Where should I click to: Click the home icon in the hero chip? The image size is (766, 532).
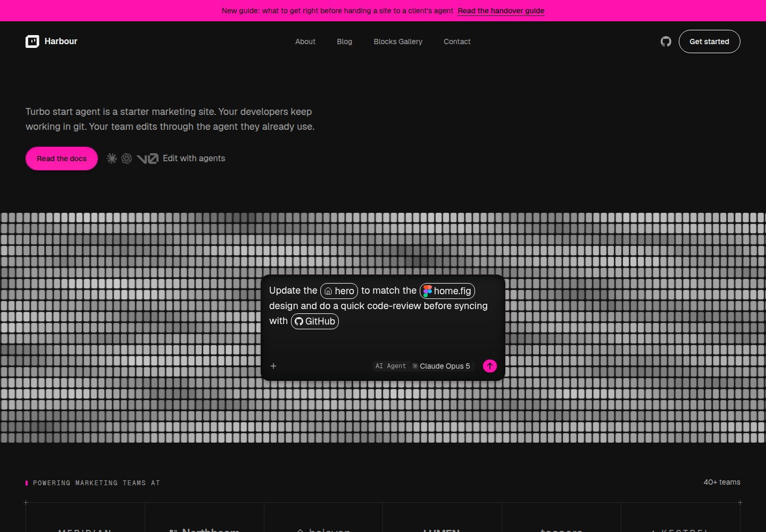[328, 291]
